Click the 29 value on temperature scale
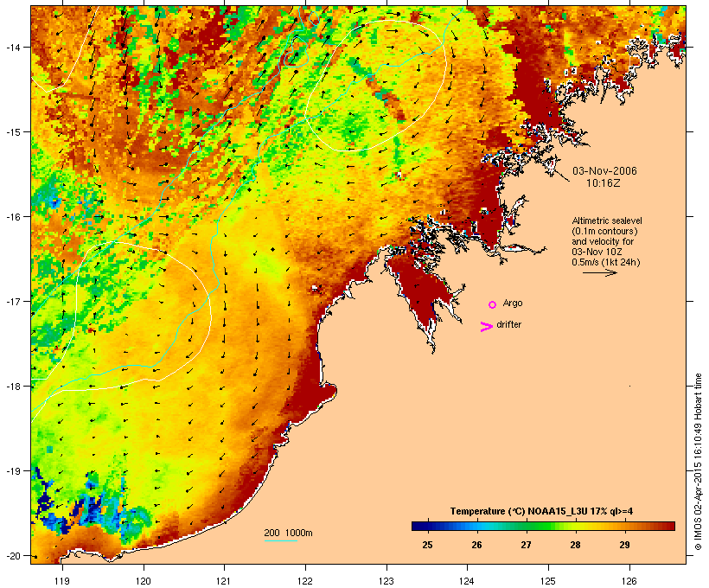Image resolution: width=709 pixels, height=588 pixels. (624, 545)
